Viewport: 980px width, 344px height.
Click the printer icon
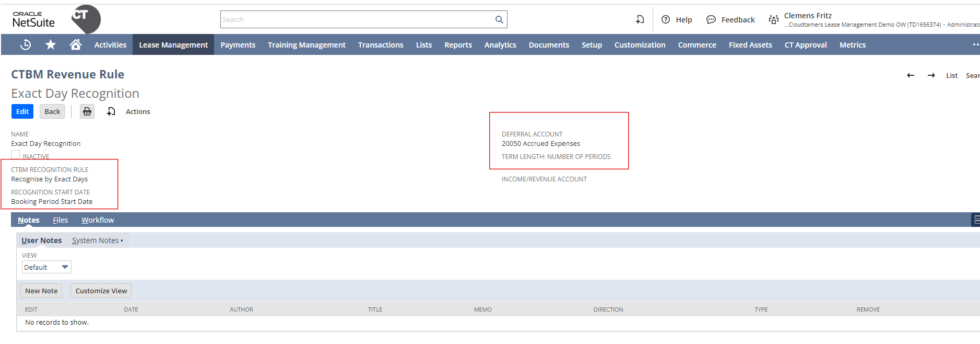pyautogui.click(x=87, y=111)
